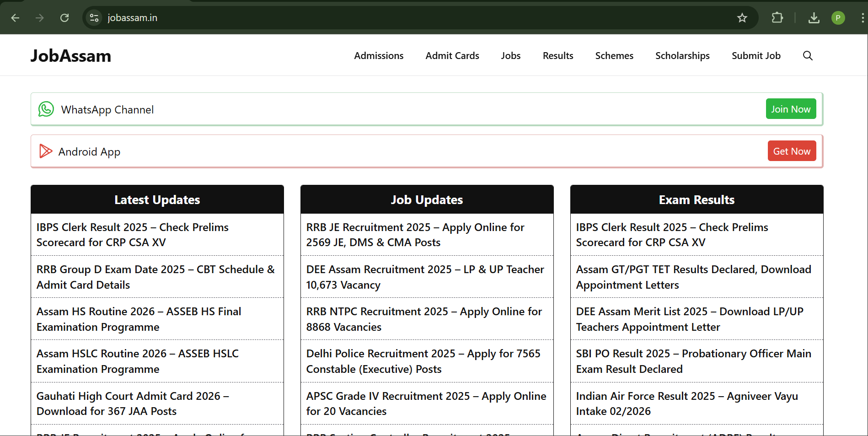868x436 pixels.
Task: Open site search magnifier icon
Action: [808, 56]
